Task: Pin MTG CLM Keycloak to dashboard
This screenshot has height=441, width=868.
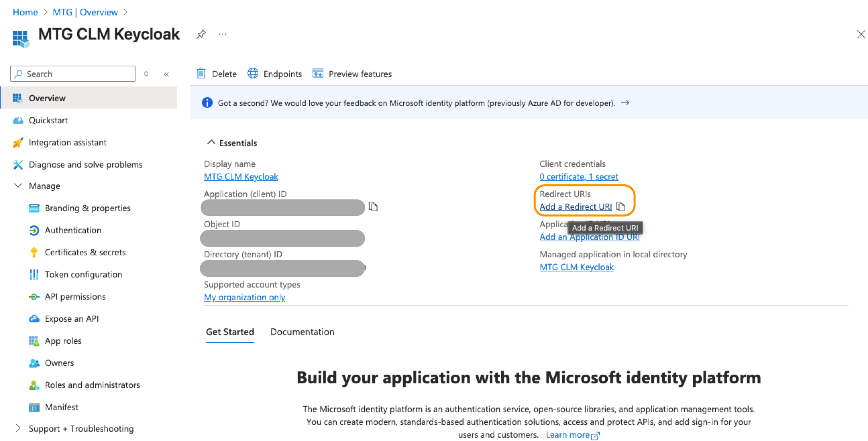Action: pos(201,34)
